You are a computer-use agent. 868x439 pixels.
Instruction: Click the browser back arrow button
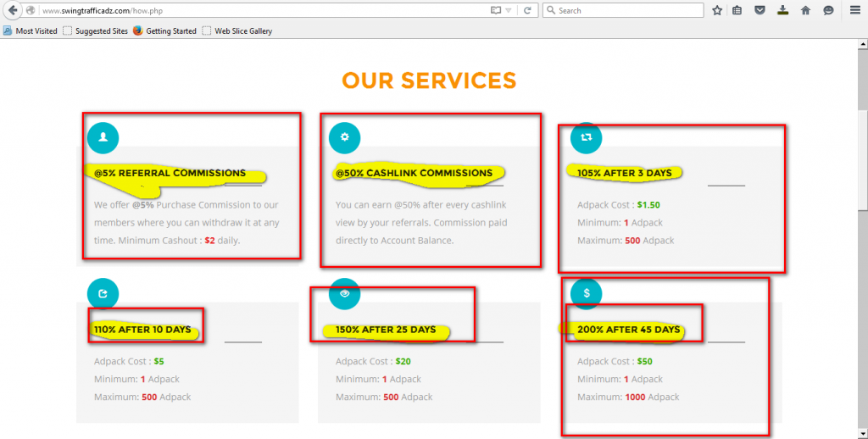click(13, 10)
